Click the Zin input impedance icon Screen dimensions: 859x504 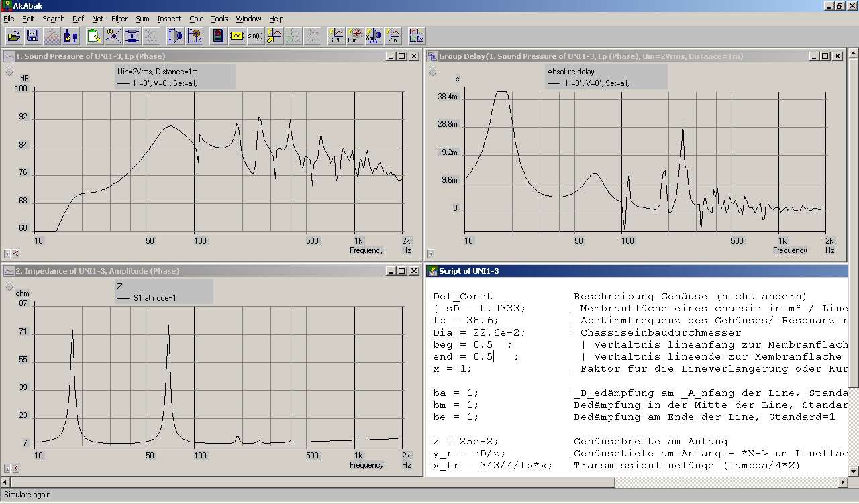pos(393,36)
